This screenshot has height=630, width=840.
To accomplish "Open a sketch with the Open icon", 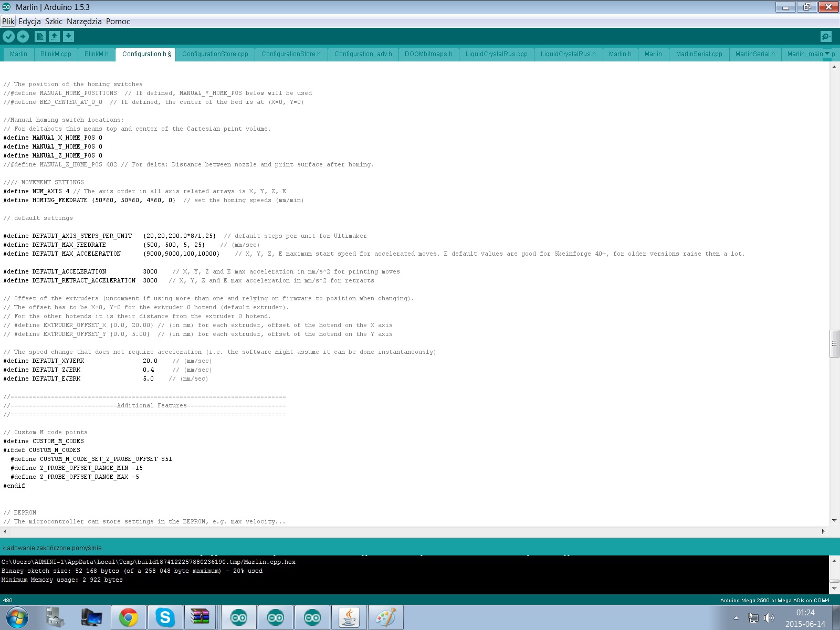I will tap(55, 36).
